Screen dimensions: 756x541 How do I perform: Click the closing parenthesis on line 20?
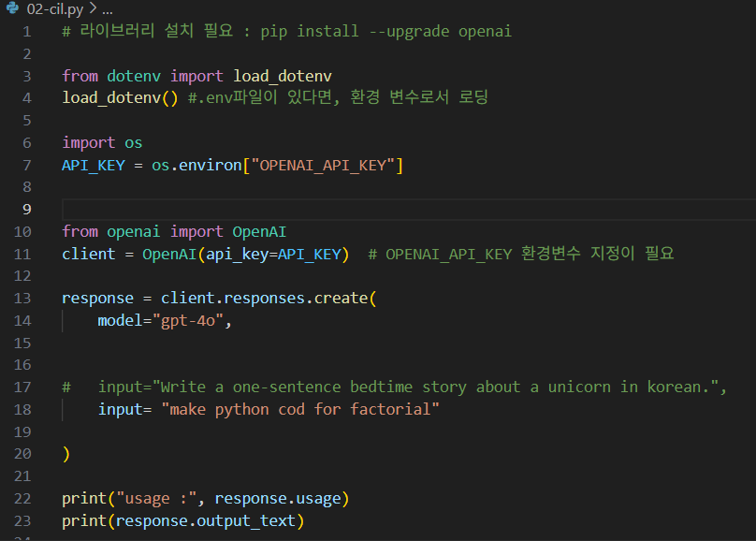66,454
